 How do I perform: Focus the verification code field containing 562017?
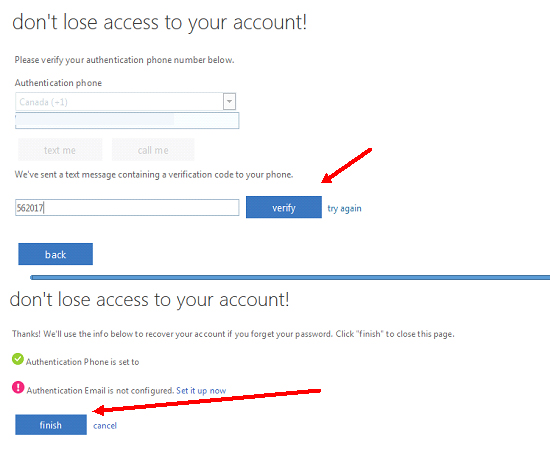127,208
